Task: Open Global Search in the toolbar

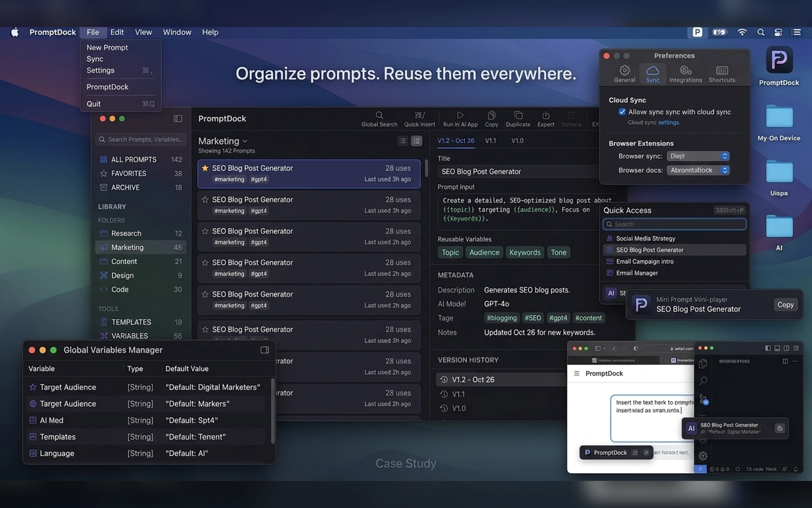Action: 379,119
